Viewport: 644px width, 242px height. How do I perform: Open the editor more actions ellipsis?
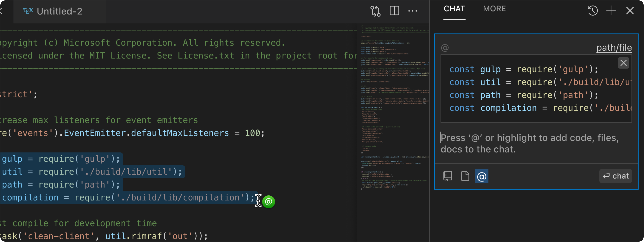coord(413,11)
